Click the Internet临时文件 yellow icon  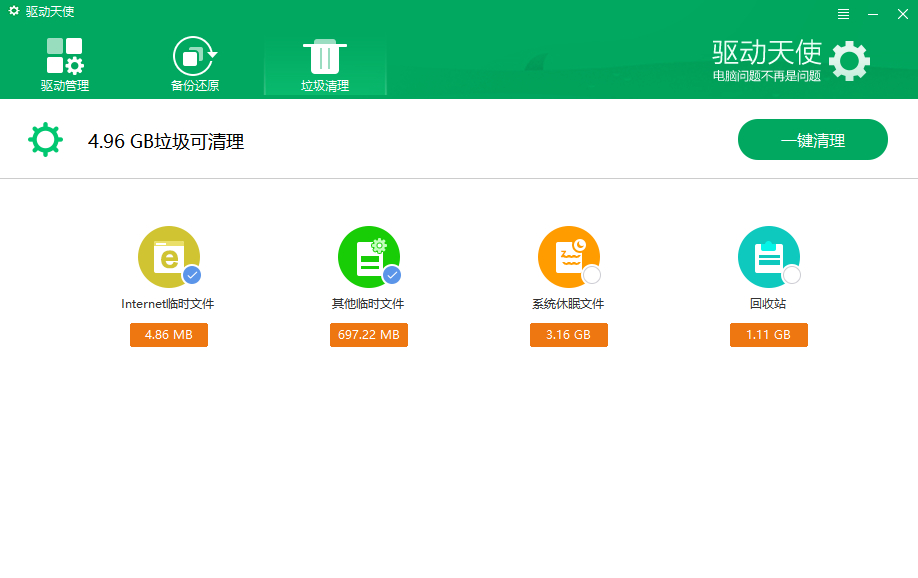click(169, 257)
